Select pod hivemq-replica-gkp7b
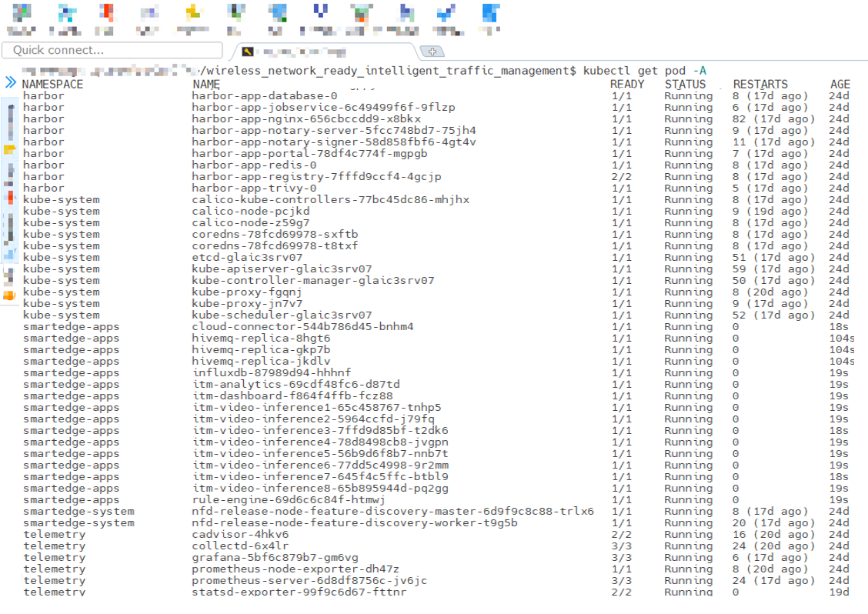Image resolution: width=868 pixels, height=614 pixels. [262, 350]
